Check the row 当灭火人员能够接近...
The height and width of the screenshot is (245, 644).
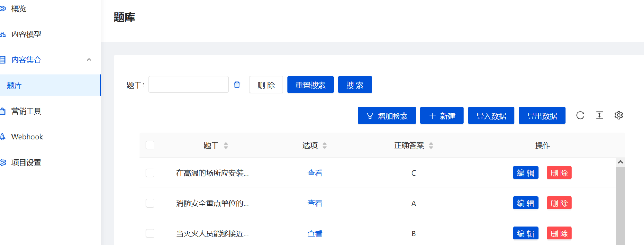coord(150,234)
